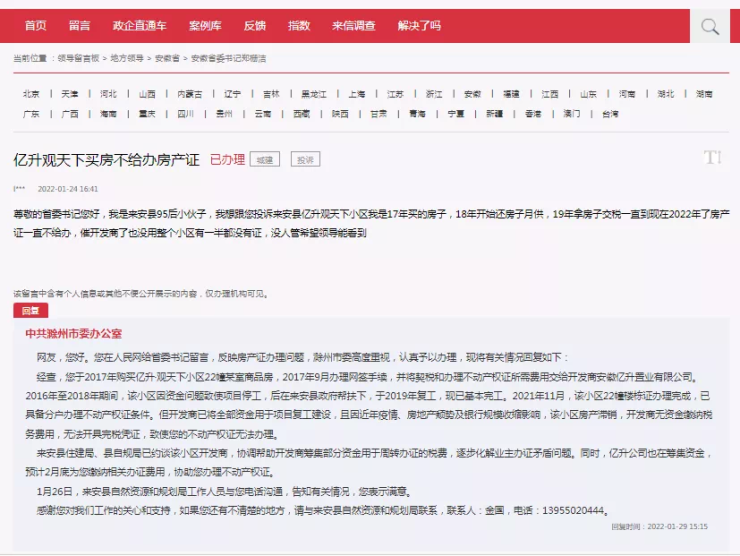Select province 重庆
The height and width of the screenshot is (556, 740).
pos(147,114)
